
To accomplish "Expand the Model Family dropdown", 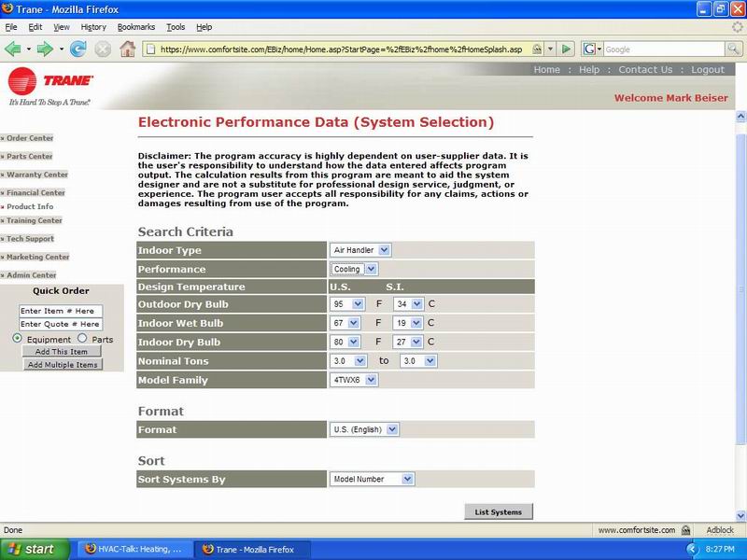I will [354, 380].
